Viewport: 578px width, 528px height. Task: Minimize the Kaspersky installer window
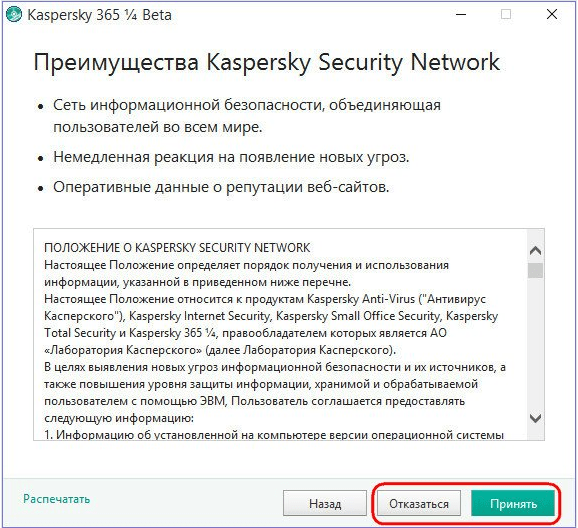pyautogui.click(x=461, y=15)
